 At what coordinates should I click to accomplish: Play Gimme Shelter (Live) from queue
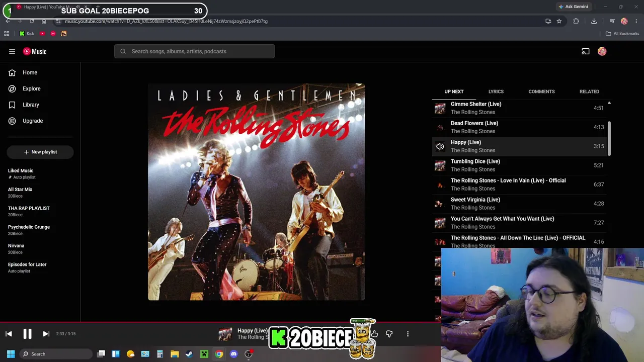tap(520, 108)
